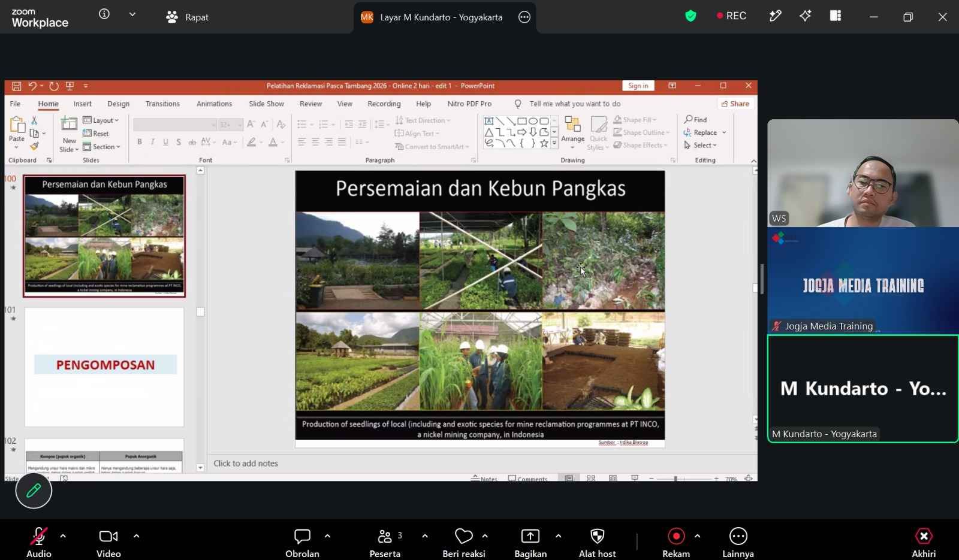Select PENGOMPOSAN slide thumbnail
The image size is (959, 560).
[x=104, y=367]
